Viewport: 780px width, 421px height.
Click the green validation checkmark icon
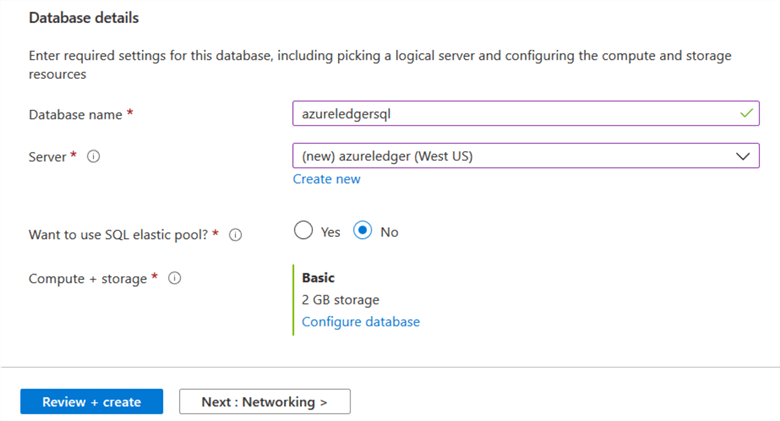(745, 114)
